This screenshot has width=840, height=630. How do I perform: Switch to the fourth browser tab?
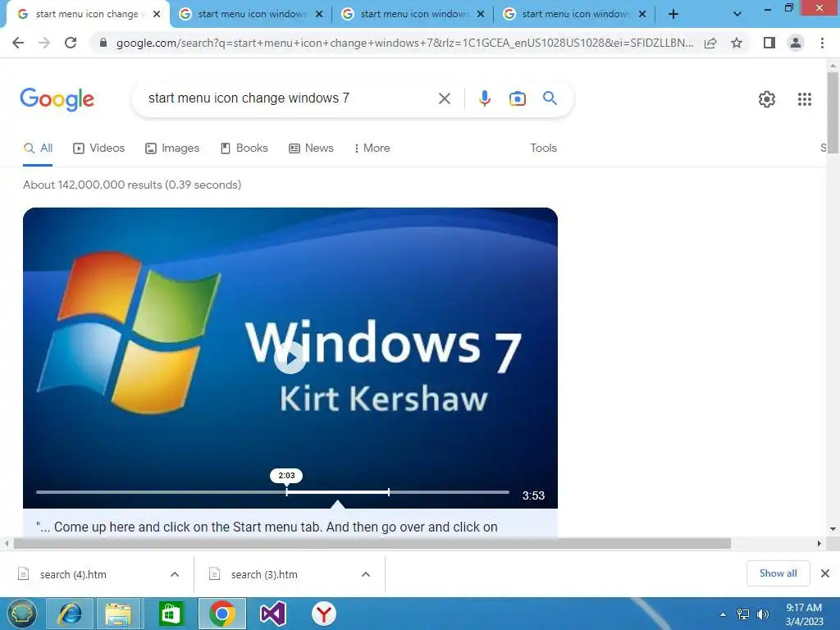click(x=575, y=14)
